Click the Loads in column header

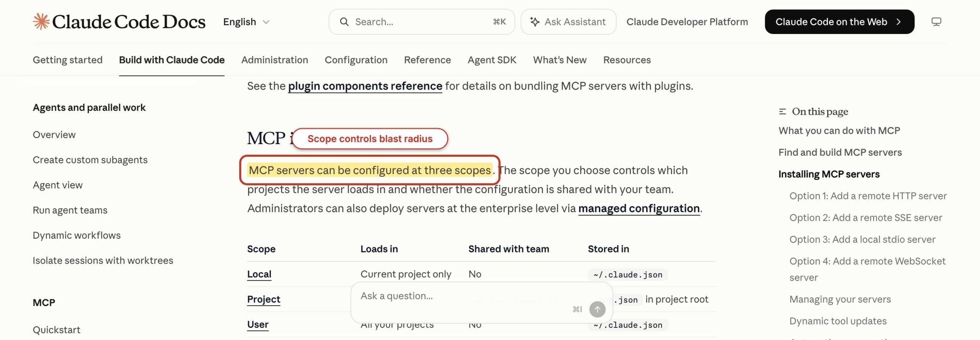379,249
